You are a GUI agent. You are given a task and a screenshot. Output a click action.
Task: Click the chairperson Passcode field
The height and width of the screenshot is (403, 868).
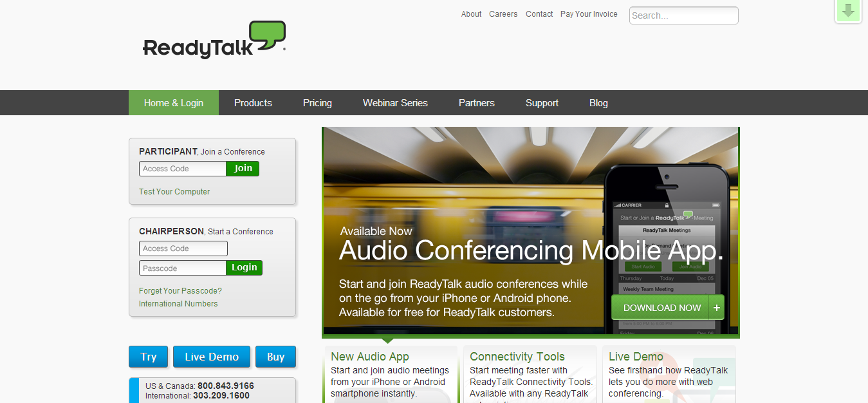coord(183,268)
